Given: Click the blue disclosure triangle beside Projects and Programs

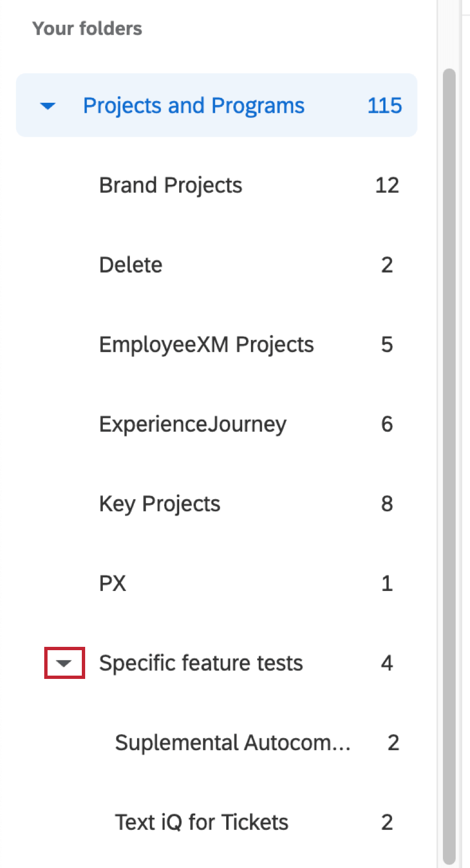Looking at the screenshot, I should point(48,106).
